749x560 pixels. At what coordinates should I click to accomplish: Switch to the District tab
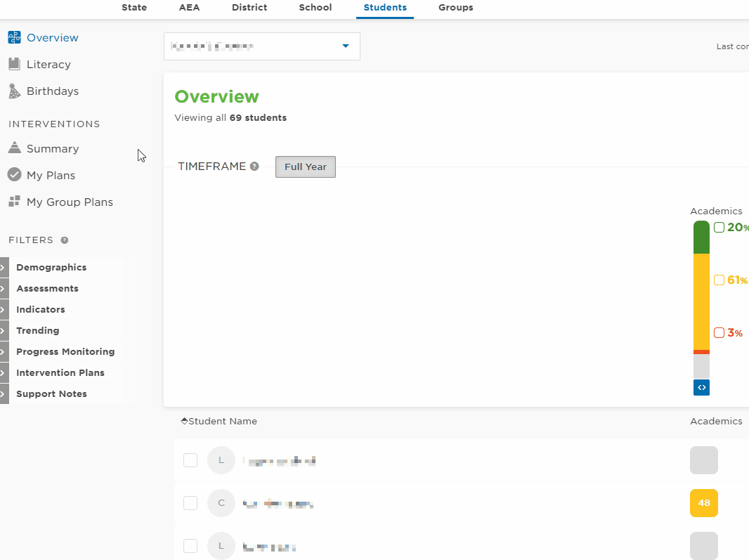tap(249, 8)
